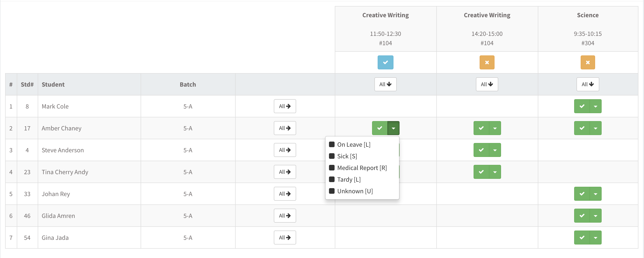
Task: Click orange X icon under Science
Action: tap(587, 62)
